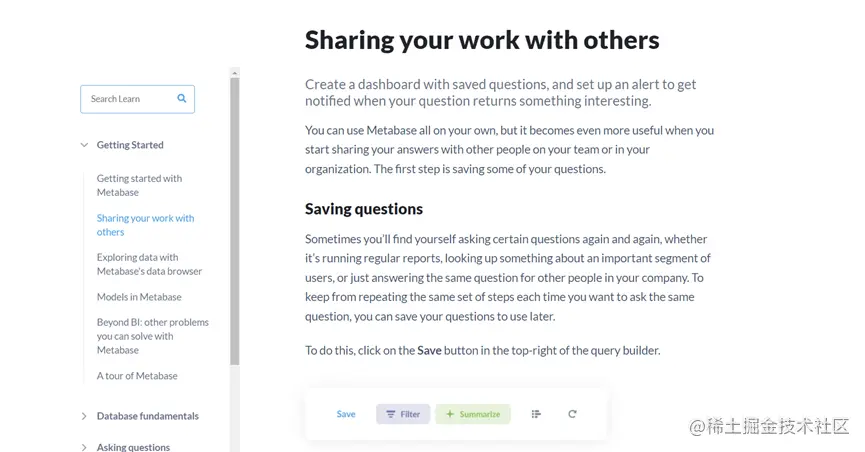Viewport: 865px width, 452px height.
Task: Select Sharing your work with others
Action: tap(145, 225)
